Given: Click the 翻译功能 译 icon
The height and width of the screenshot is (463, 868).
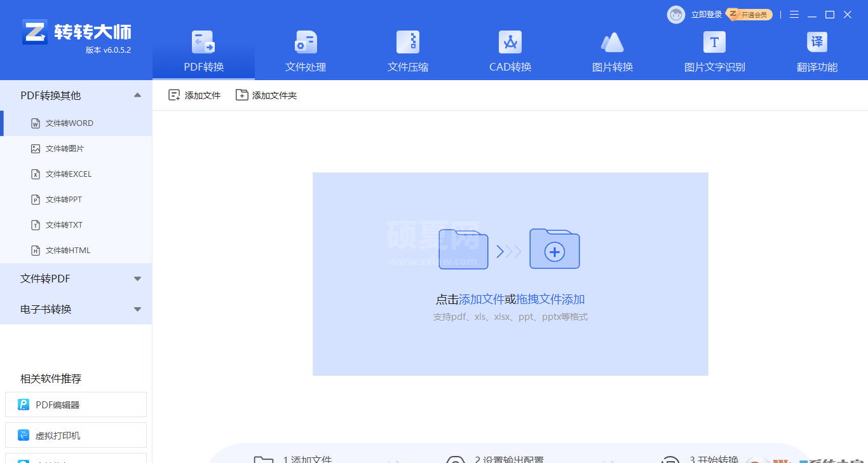Looking at the screenshot, I should coord(817,42).
